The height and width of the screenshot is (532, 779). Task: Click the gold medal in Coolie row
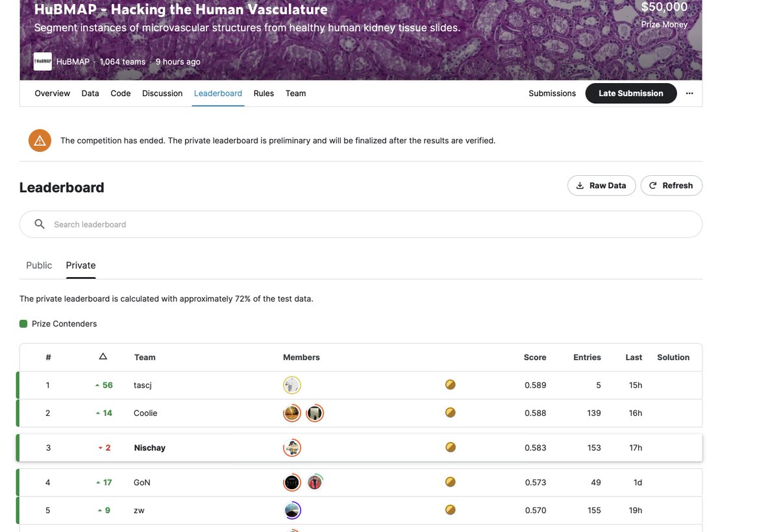pos(451,413)
